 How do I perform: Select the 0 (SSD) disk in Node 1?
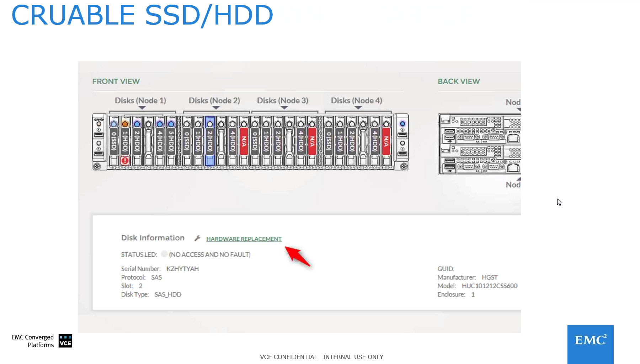pyautogui.click(x=114, y=141)
